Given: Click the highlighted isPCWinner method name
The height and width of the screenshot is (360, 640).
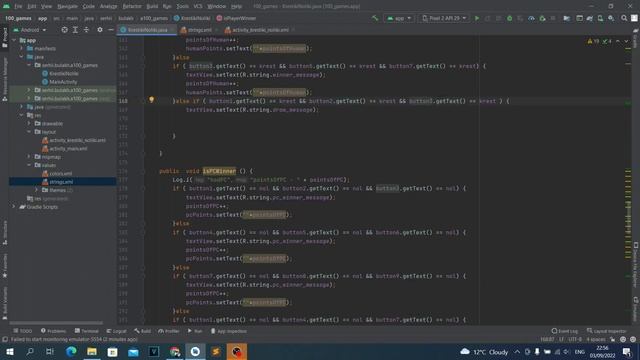Looking at the screenshot, I should (x=219, y=171).
